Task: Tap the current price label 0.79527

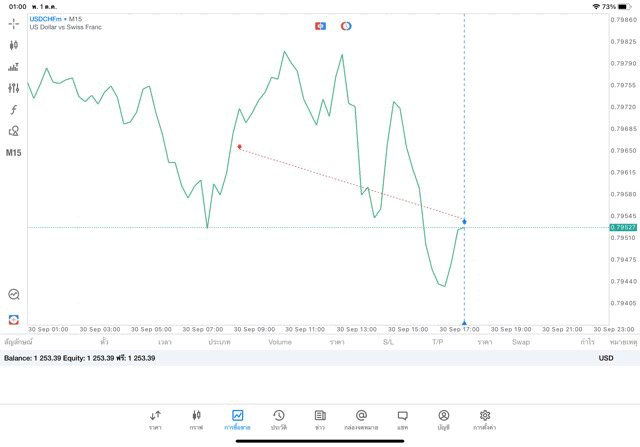Action: point(624,227)
